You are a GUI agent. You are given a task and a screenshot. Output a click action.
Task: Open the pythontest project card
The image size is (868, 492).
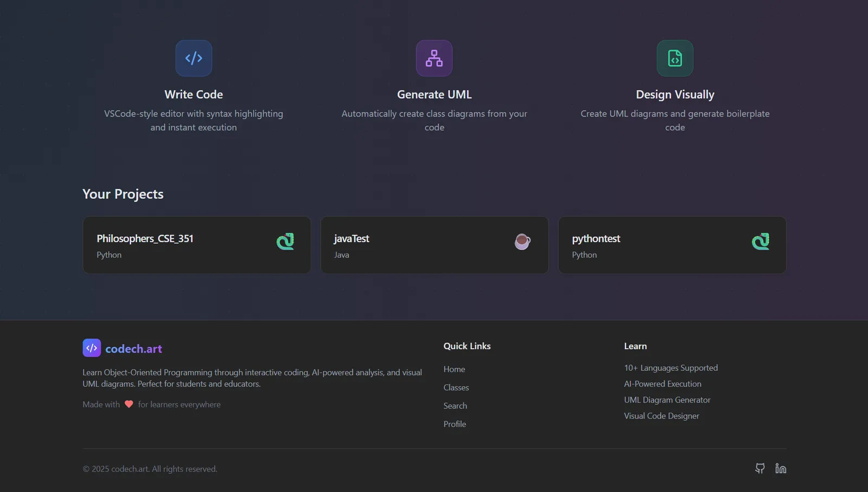(672, 245)
